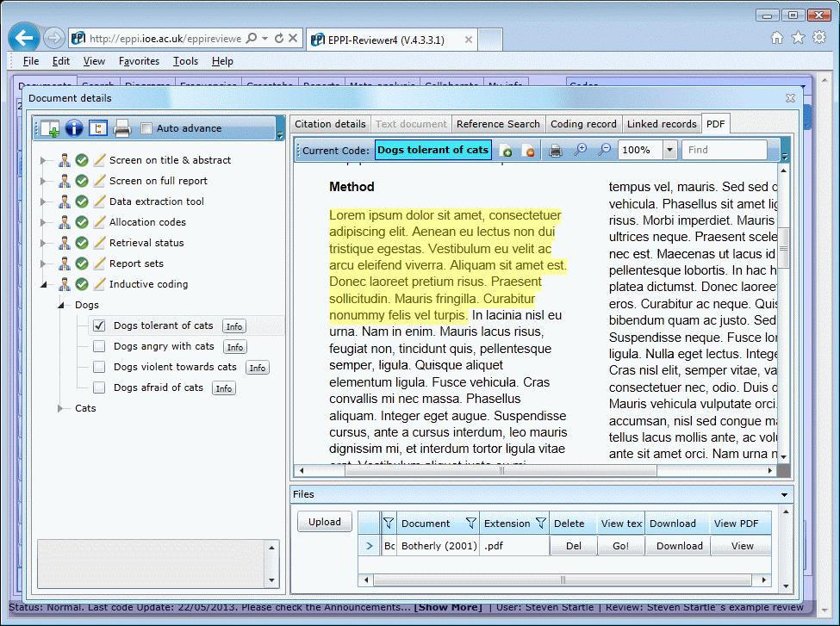Image resolution: width=840 pixels, height=626 pixels.
Task: Zoom in on the PDF
Action: [581, 150]
